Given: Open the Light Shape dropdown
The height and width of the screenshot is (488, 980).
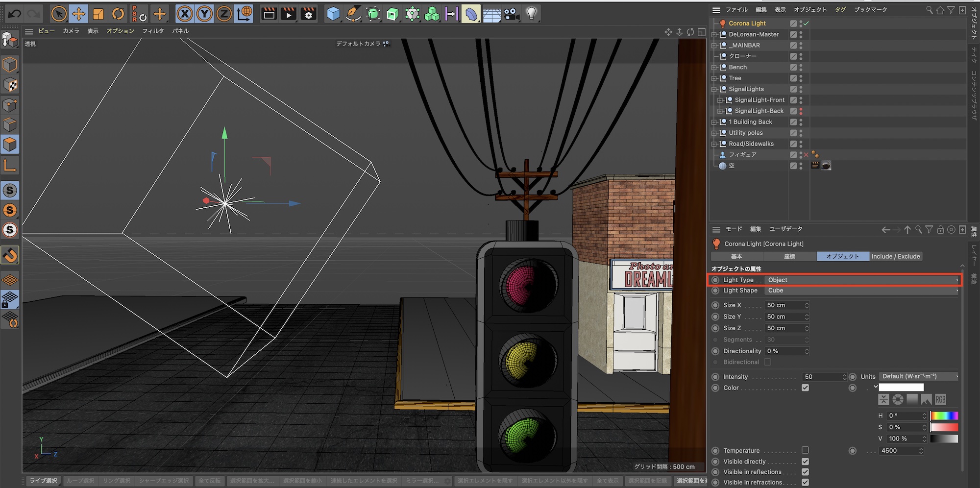Looking at the screenshot, I should pos(861,291).
